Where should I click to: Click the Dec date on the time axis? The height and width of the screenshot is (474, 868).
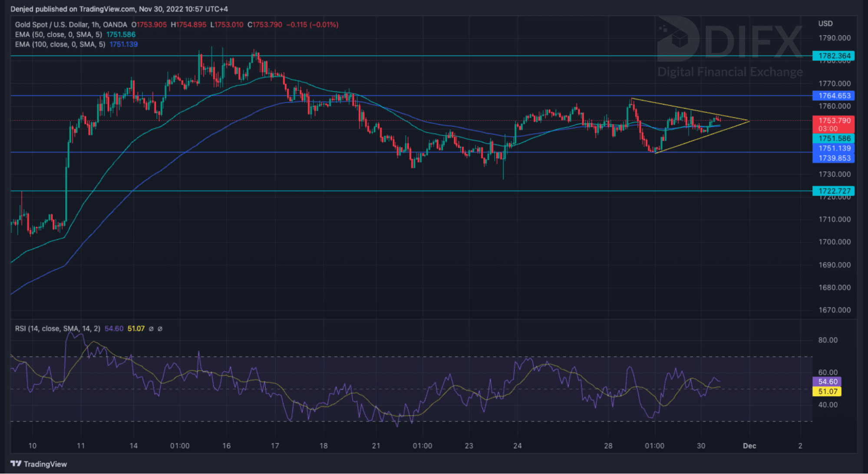tap(749, 446)
